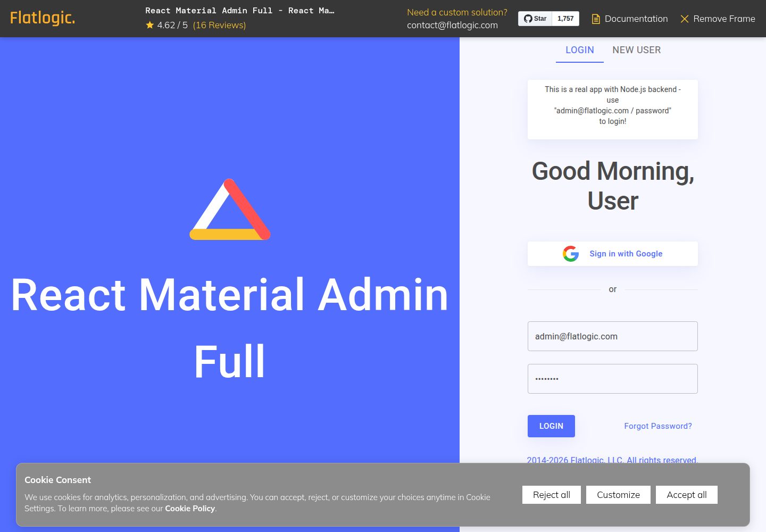Click Need a custom solution? text
Viewport: 766px width, 532px height.
[x=457, y=12]
